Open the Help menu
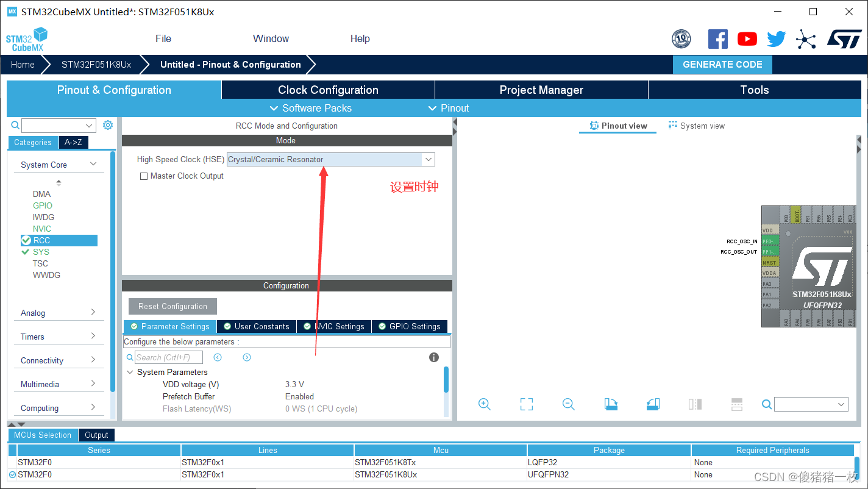The width and height of the screenshot is (868, 489). [360, 38]
